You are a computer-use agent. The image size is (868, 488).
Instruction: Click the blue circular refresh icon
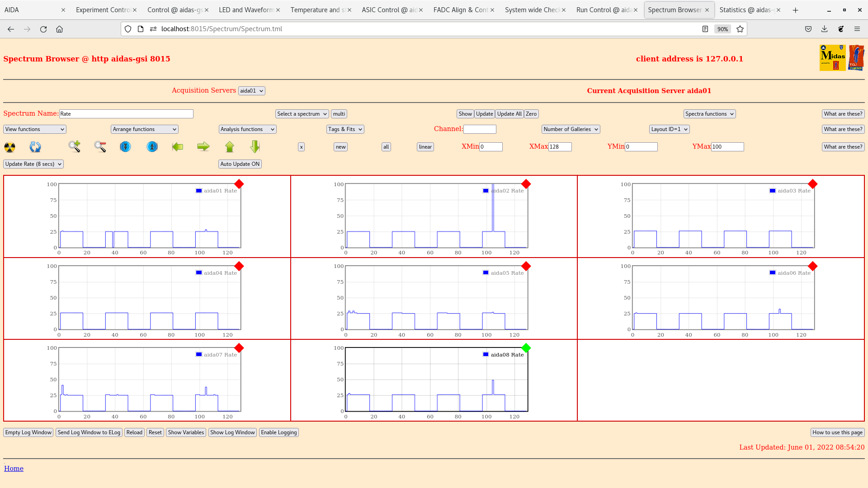pos(35,147)
